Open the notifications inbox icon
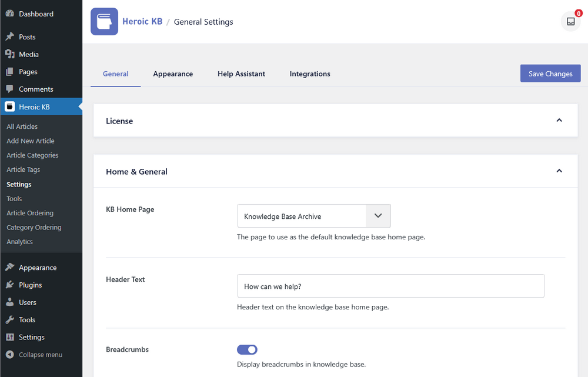 pos(570,21)
